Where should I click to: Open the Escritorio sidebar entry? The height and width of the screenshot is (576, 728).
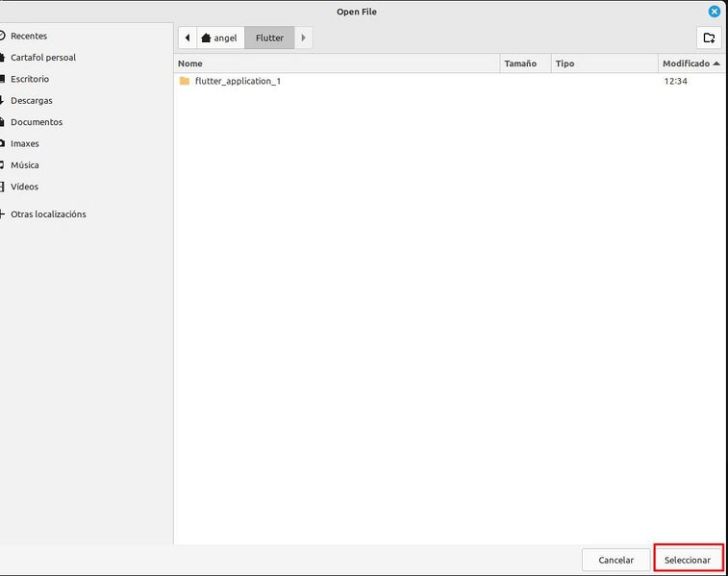(x=87, y=79)
